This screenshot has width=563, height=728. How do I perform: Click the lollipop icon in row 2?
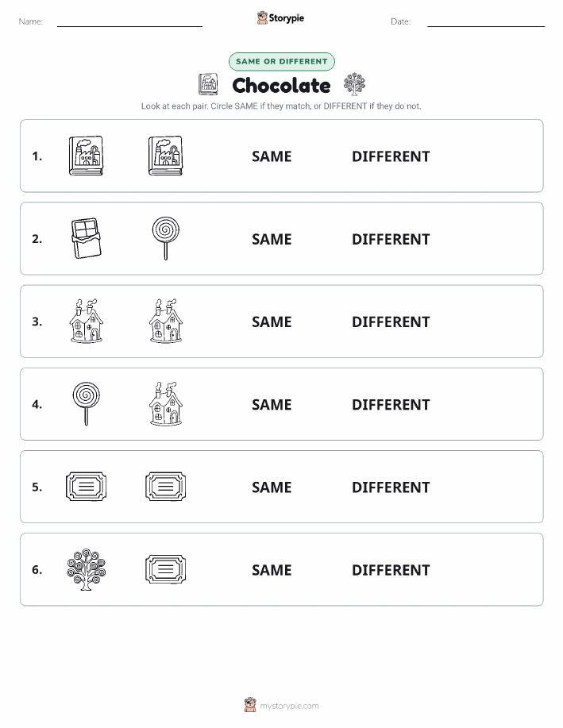(x=166, y=238)
